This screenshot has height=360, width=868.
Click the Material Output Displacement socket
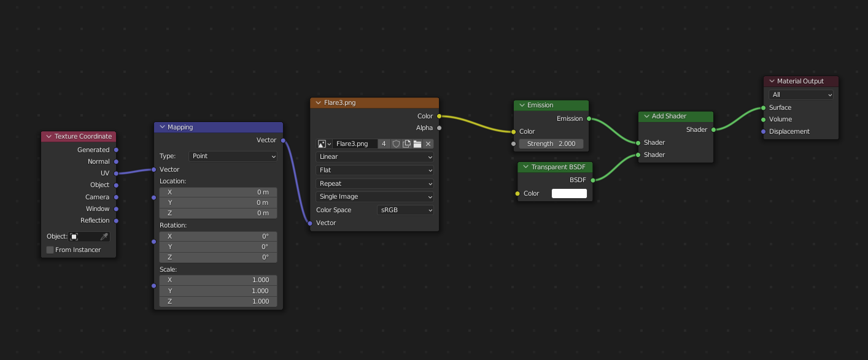tap(764, 131)
